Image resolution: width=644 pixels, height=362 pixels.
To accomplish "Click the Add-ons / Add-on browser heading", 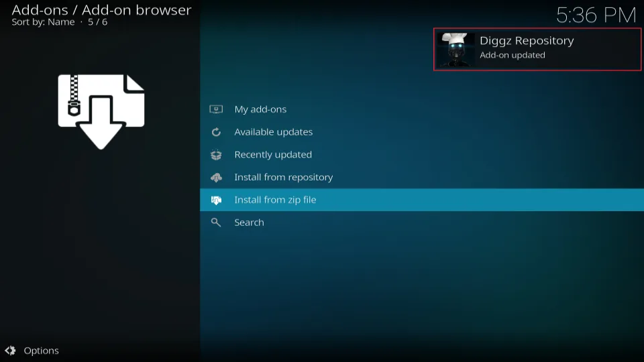I will [x=101, y=10].
